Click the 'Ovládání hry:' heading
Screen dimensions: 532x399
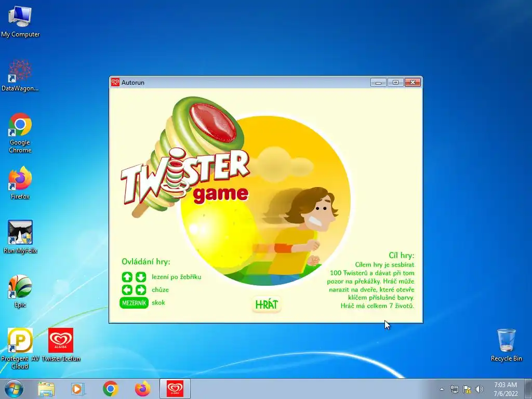pyautogui.click(x=146, y=262)
